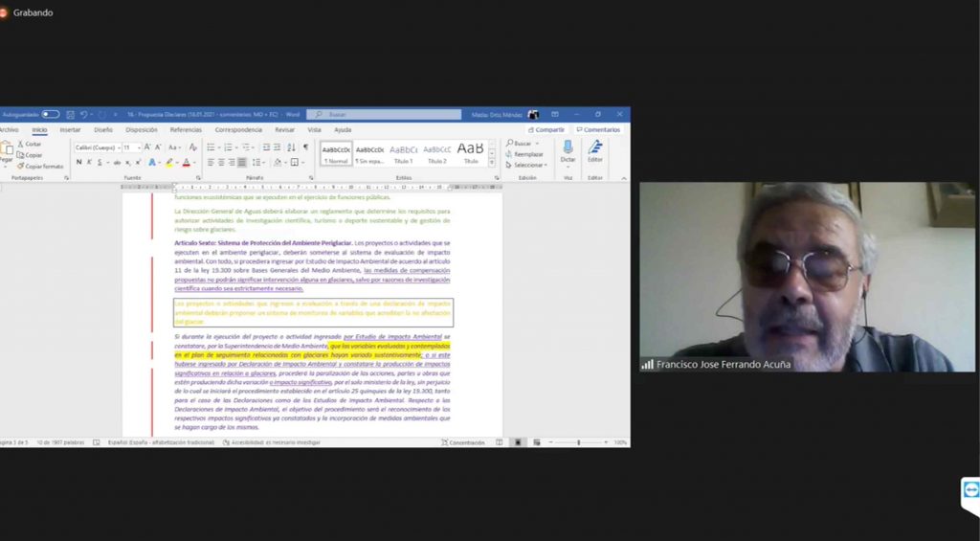The image size is (980, 541).
Task: Toggle the Autoguardado switch
Action: (x=51, y=115)
